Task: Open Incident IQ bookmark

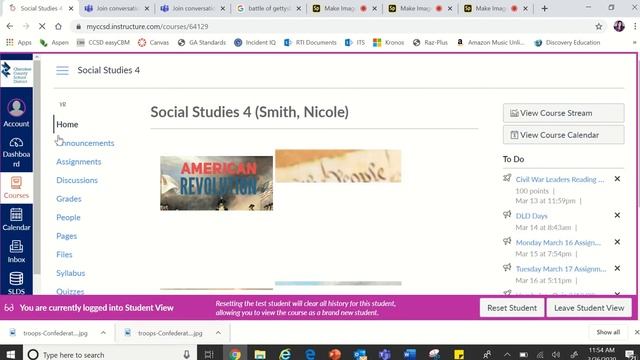Action: tap(255, 42)
